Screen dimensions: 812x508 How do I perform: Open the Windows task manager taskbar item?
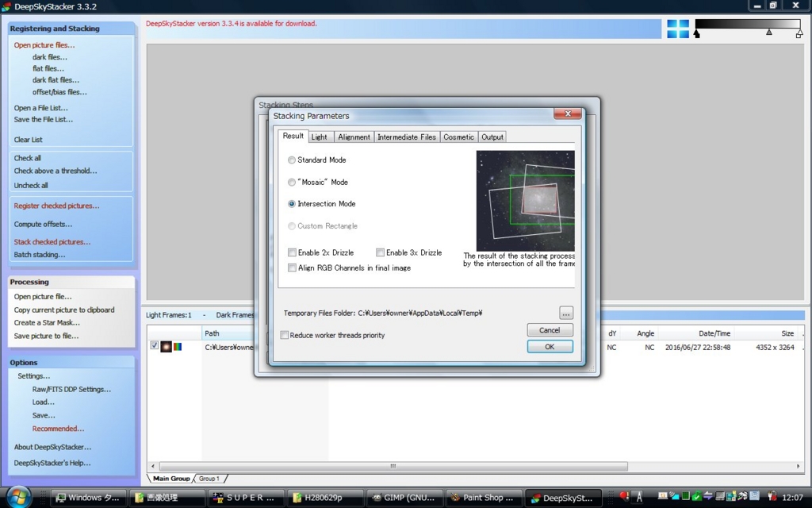[x=90, y=498]
